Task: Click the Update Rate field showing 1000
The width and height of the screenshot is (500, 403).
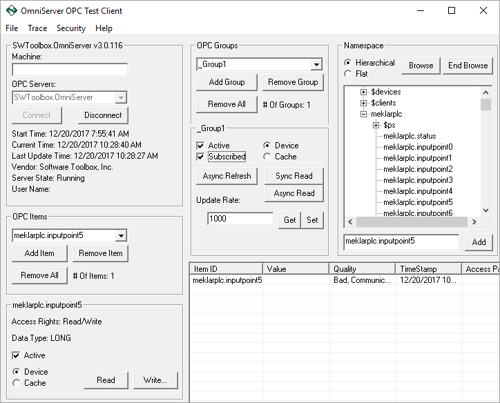Action: [x=240, y=219]
